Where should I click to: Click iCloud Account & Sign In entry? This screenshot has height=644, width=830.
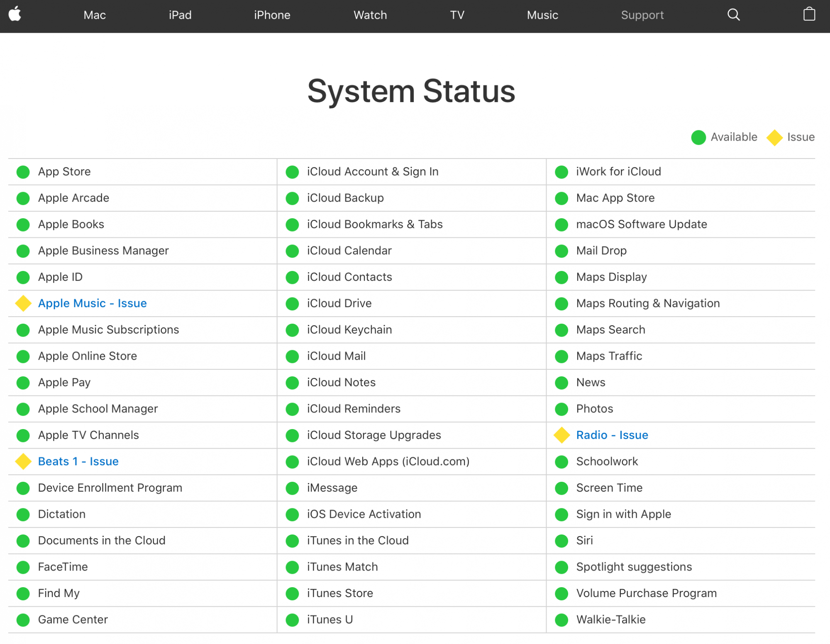(373, 172)
